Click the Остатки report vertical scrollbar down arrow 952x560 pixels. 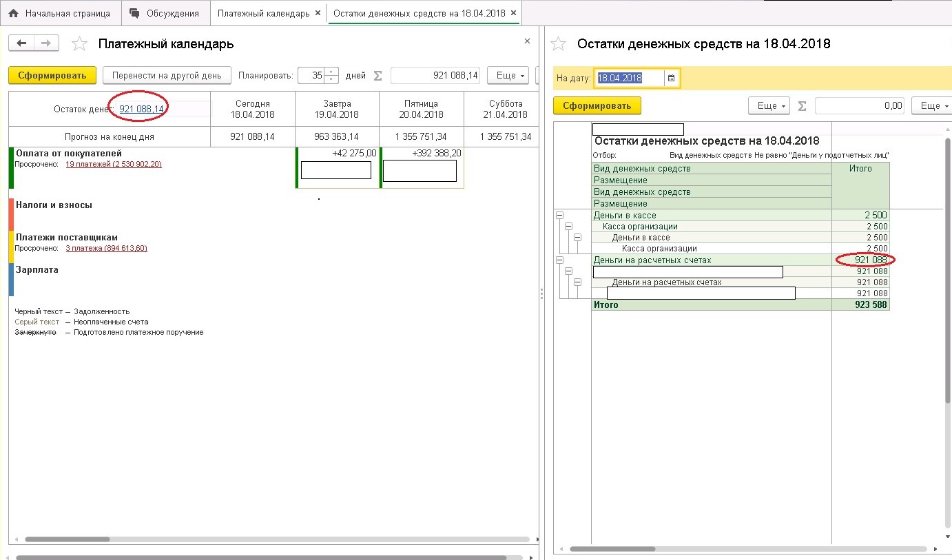tap(948, 537)
